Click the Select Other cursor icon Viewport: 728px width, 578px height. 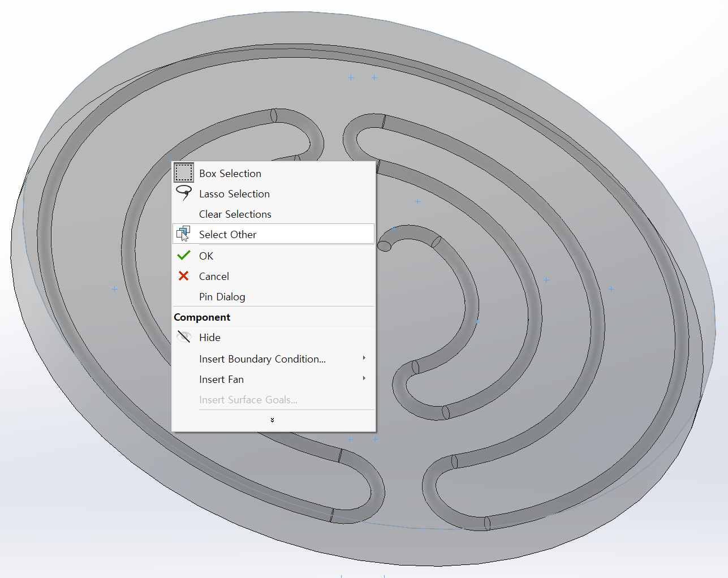click(x=183, y=234)
